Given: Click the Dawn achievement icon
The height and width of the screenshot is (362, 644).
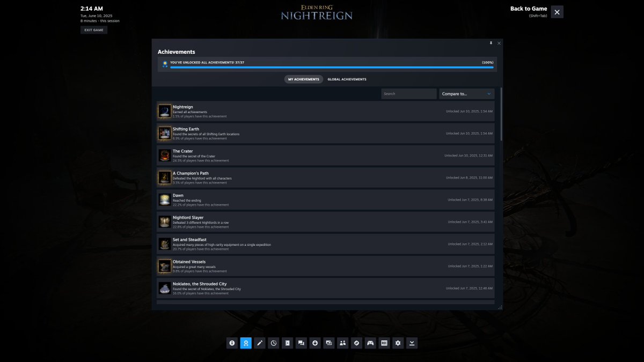Looking at the screenshot, I should coord(165,200).
